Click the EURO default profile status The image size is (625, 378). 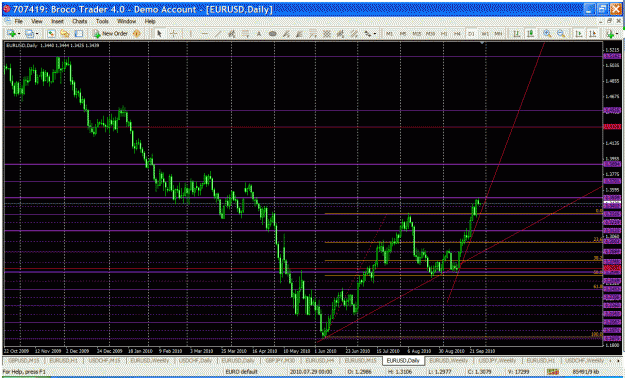242,372
